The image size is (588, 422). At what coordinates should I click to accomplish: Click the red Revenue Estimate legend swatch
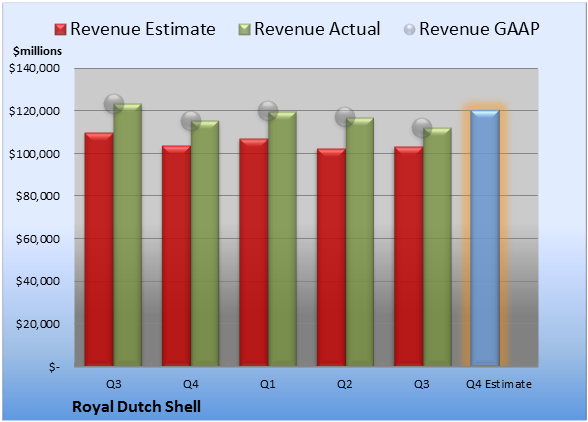[x=60, y=30]
